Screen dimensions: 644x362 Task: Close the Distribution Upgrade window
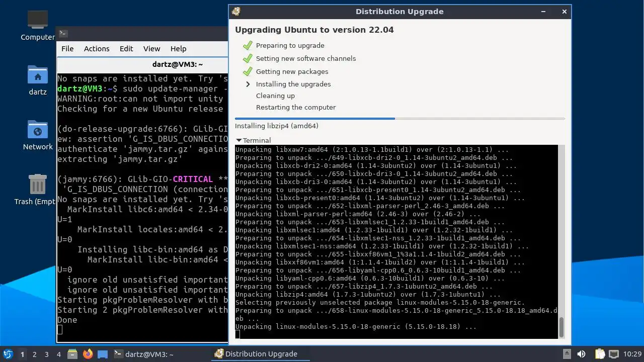[564, 12]
